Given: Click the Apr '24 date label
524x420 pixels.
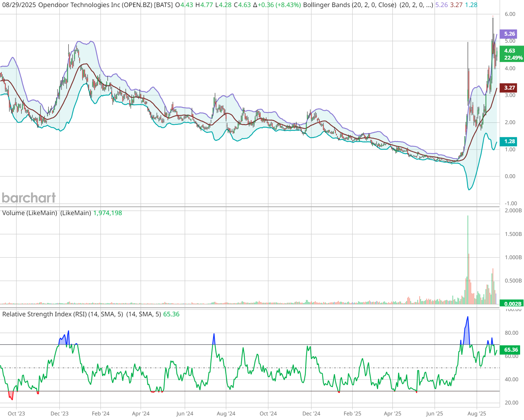Looking at the screenshot, I should click(x=141, y=414).
